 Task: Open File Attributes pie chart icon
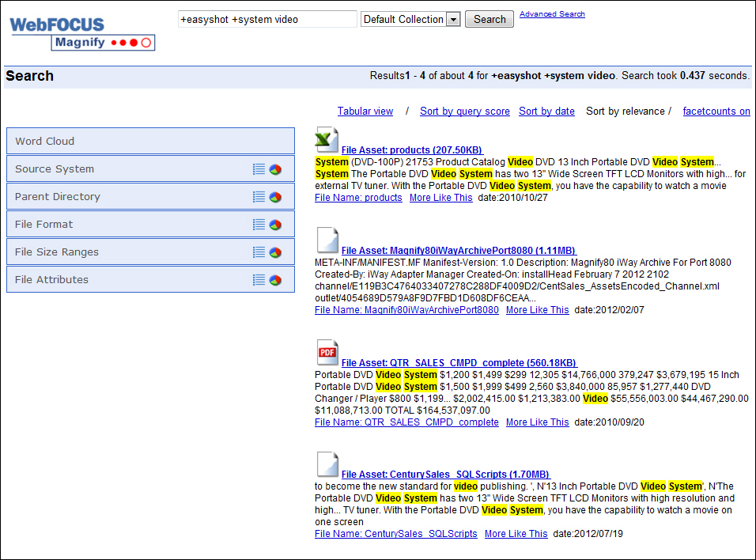[x=275, y=280]
